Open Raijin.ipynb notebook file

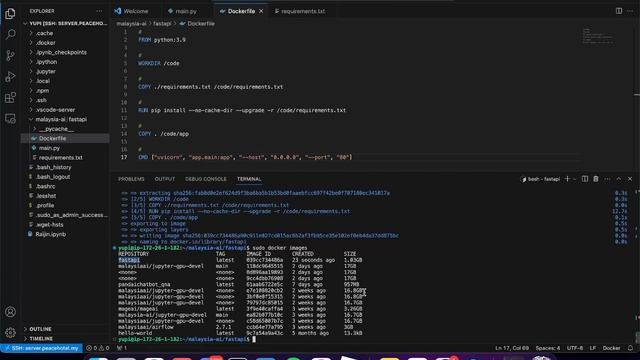(65, 234)
